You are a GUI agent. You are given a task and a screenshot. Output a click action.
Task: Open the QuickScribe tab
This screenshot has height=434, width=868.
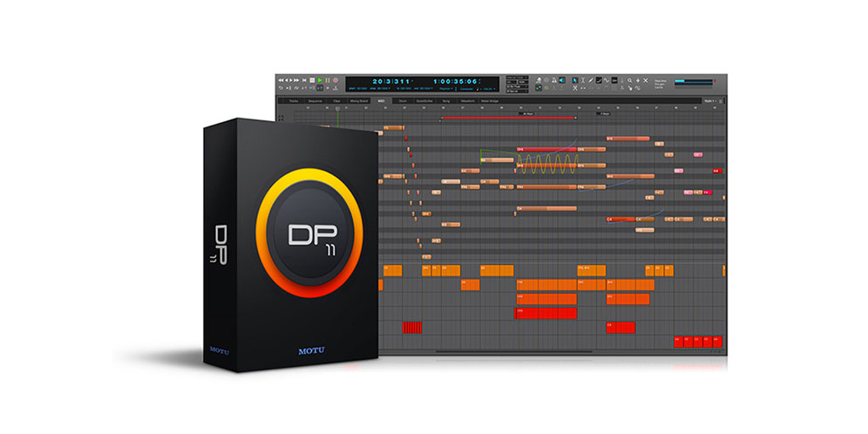coord(424,101)
